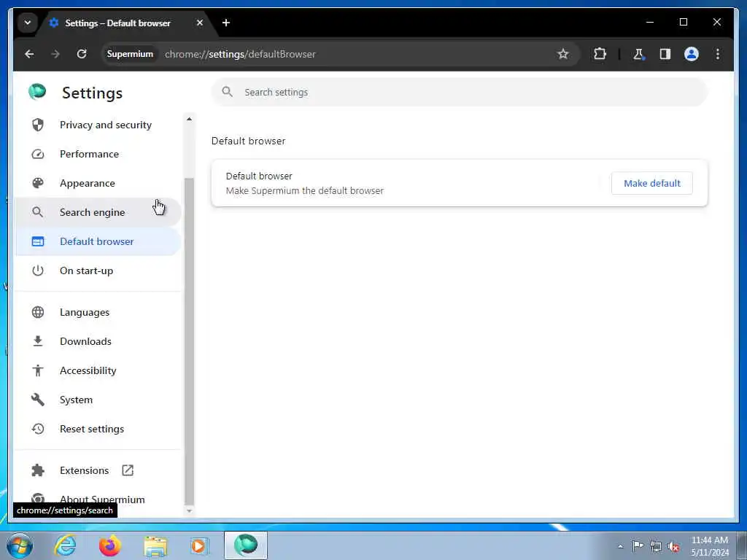The image size is (747, 560).
Task: Reload the settings page
Action: point(82,54)
